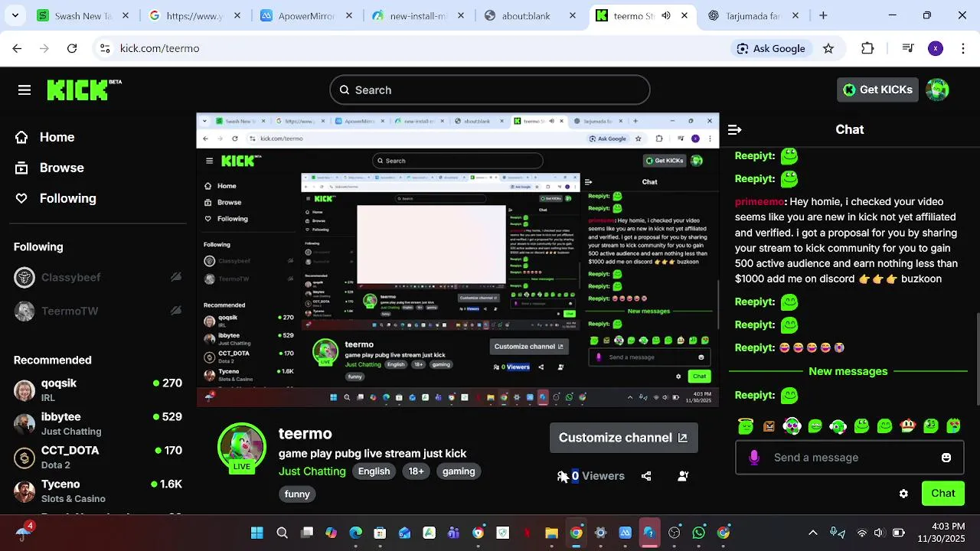Pick the purple-eyed headphones emote
The image size is (980, 551).
[792, 426]
